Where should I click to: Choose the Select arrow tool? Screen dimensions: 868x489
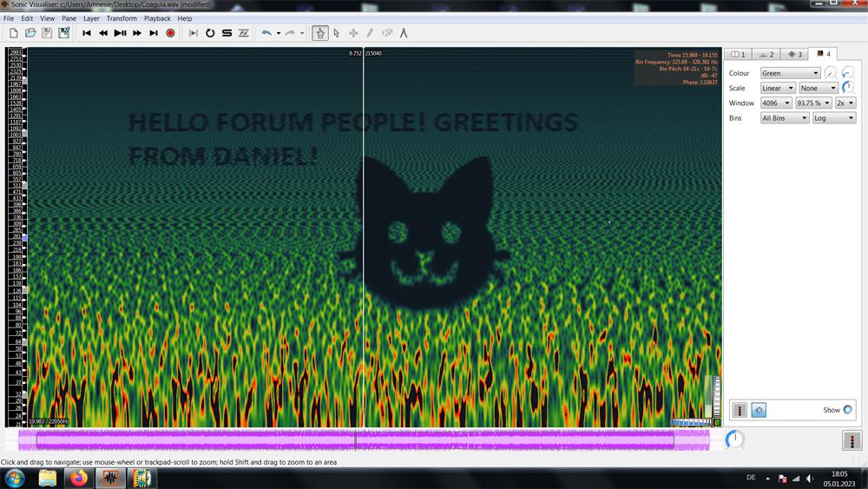(337, 33)
